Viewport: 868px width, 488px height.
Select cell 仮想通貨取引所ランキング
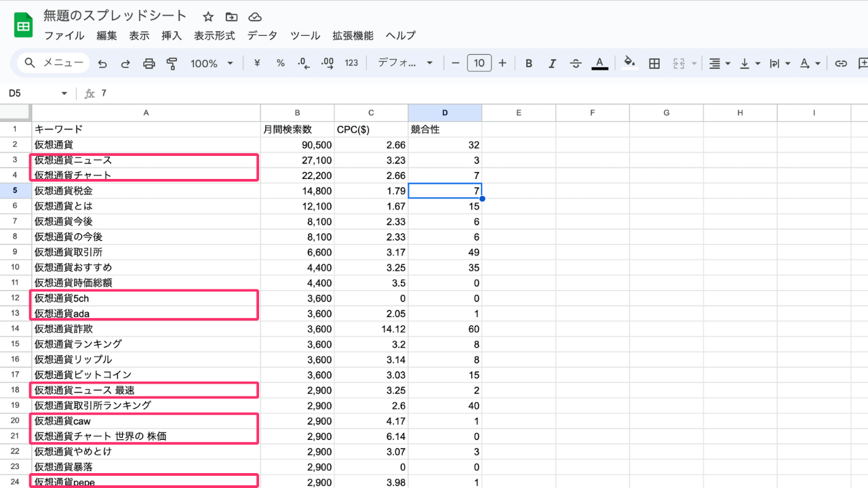click(146, 405)
